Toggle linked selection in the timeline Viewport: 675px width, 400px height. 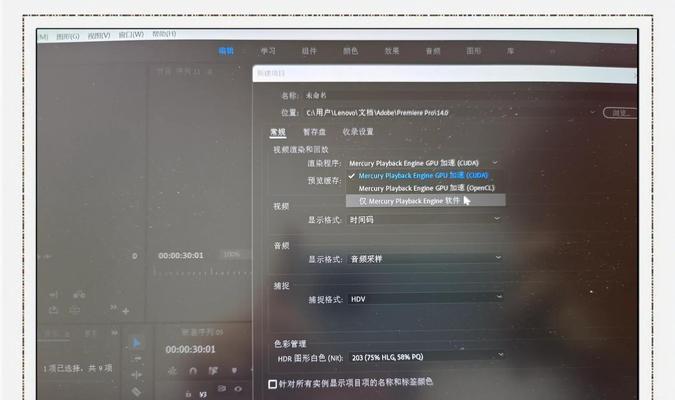[214, 371]
